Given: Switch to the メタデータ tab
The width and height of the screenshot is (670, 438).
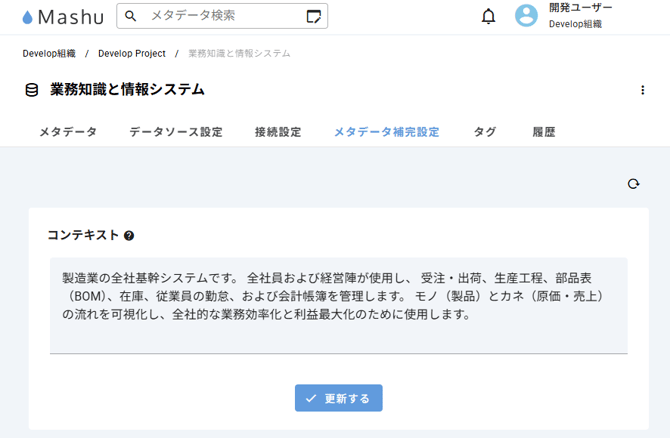Looking at the screenshot, I should click(68, 132).
